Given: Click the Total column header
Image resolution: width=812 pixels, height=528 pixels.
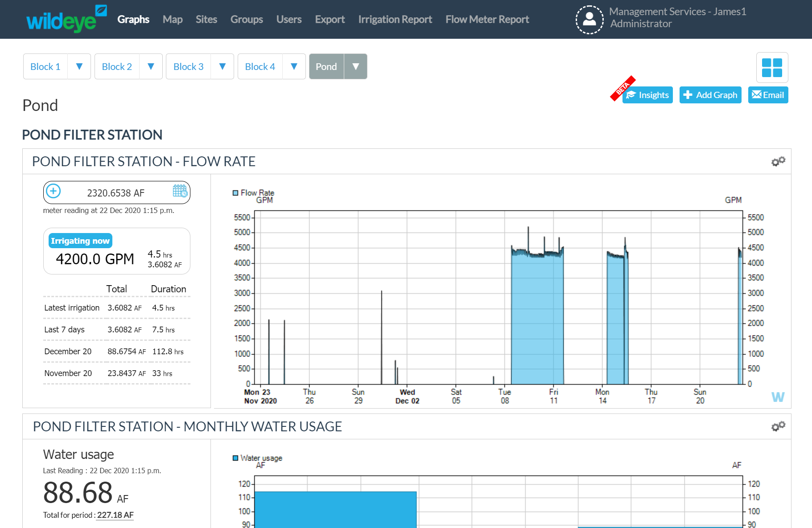Looking at the screenshot, I should pos(117,289).
